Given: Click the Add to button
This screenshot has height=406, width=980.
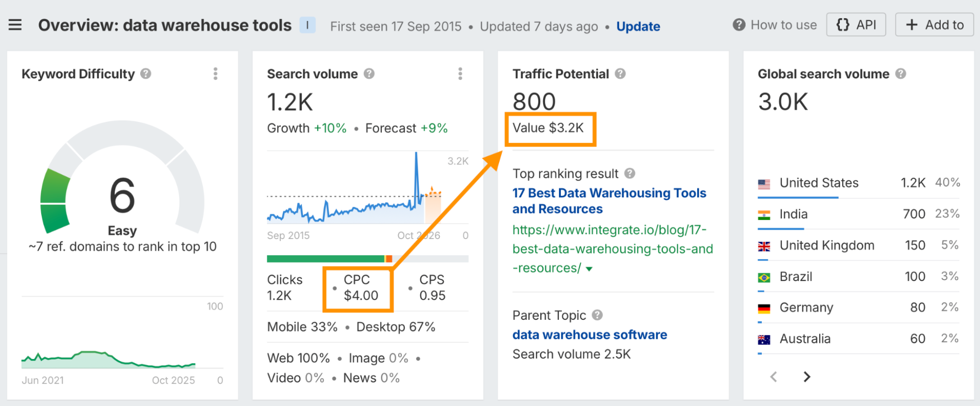Looking at the screenshot, I should (x=934, y=25).
